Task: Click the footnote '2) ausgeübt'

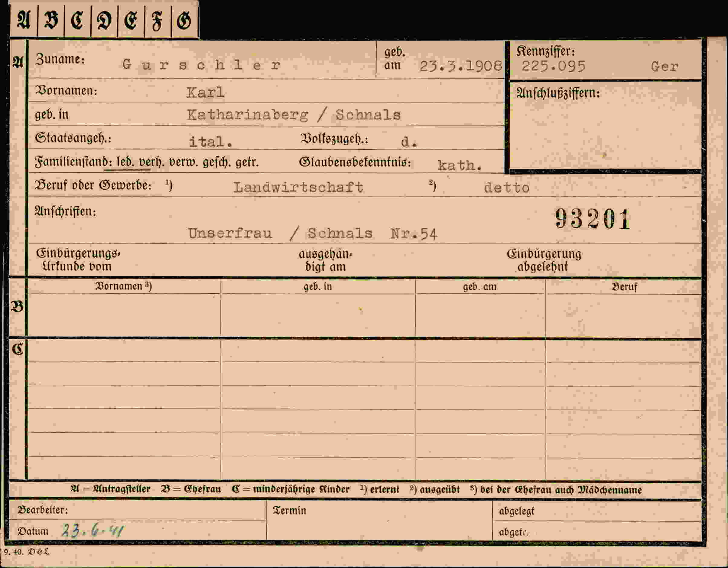Action: coord(435,489)
